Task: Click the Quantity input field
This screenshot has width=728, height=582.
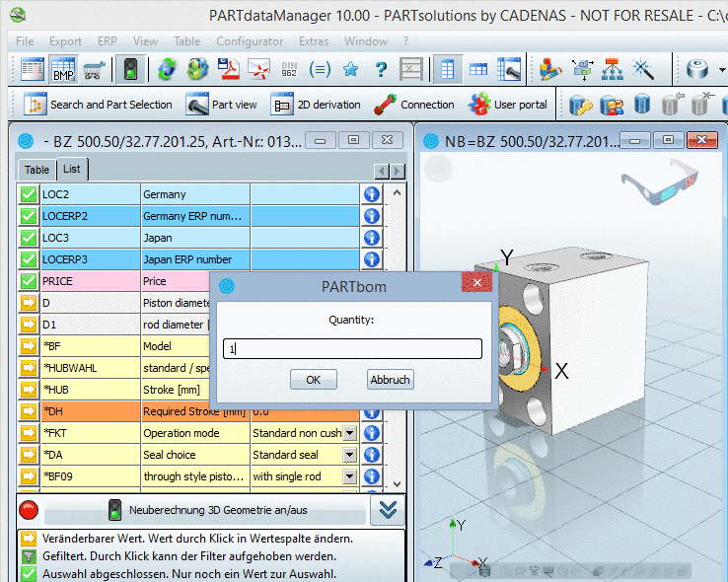Action: 352,348
